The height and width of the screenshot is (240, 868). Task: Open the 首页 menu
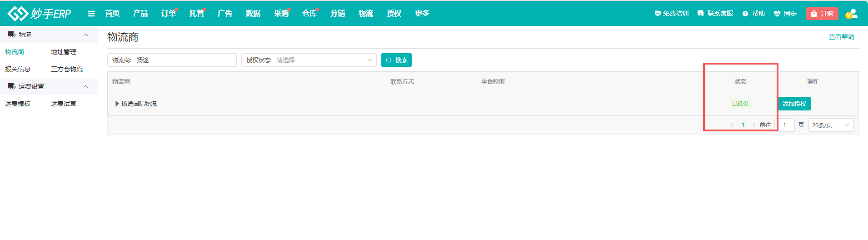(x=112, y=14)
